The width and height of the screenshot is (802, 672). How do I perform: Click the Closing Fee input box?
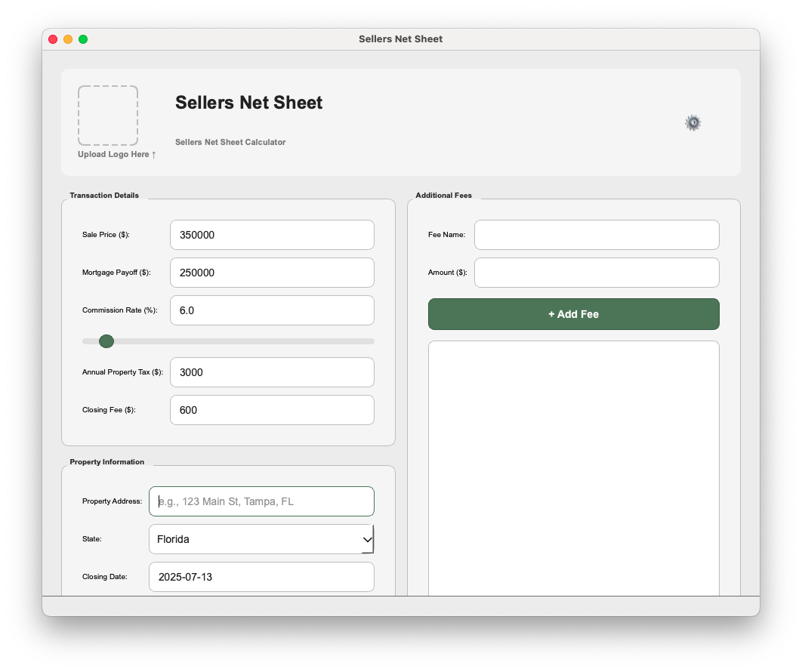tap(272, 410)
